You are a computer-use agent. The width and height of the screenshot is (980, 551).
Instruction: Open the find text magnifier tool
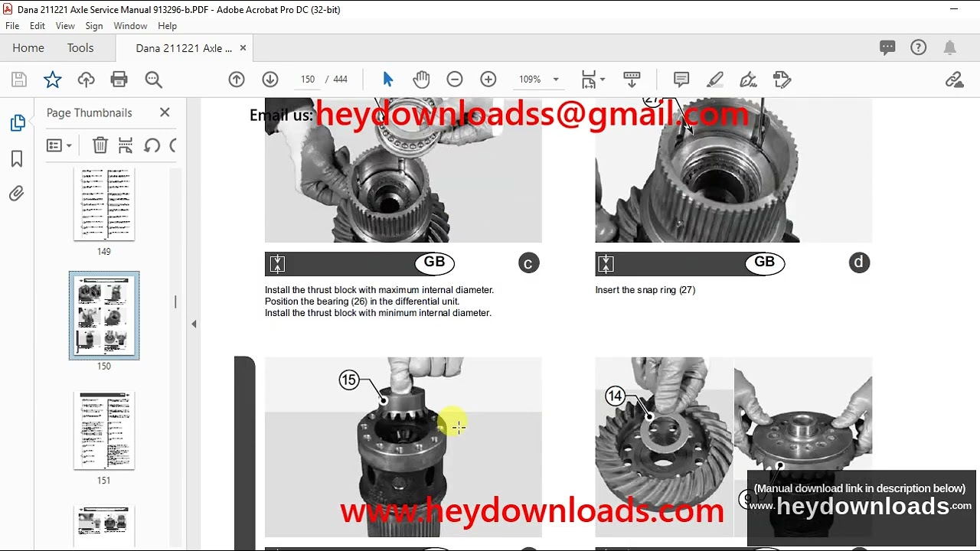(153, 80)
